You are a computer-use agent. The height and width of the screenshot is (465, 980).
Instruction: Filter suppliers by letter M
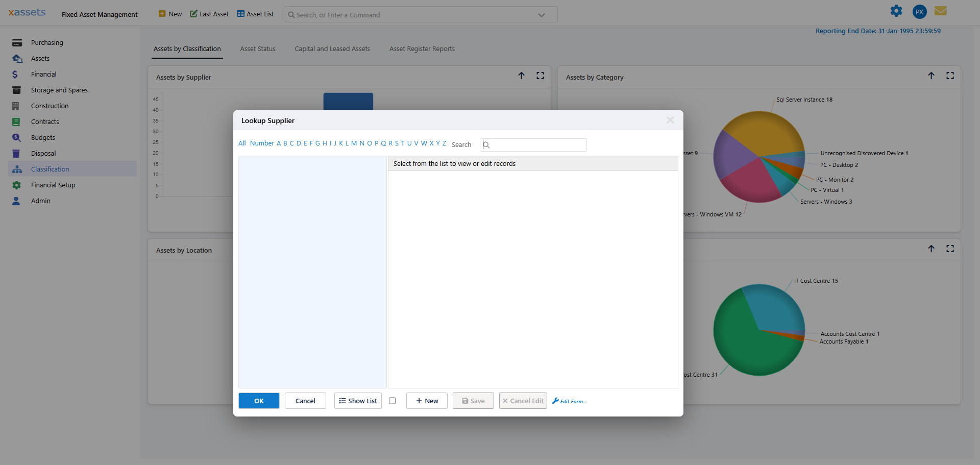[354, 143]
